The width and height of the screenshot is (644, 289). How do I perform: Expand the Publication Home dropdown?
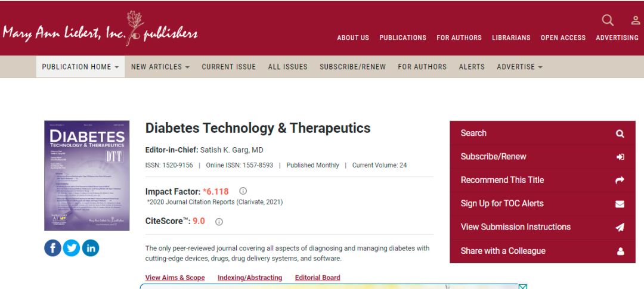tap(80, 67)
